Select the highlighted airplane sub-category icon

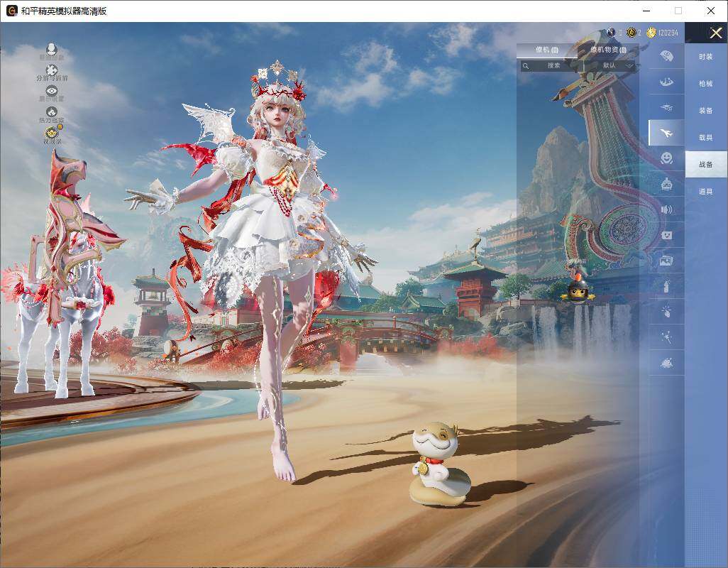(x=667, y=133)
